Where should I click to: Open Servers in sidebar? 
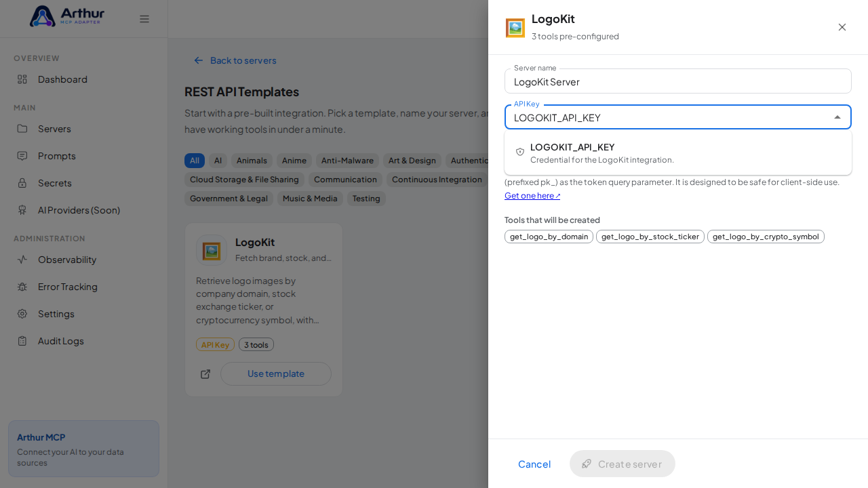tap(83, 129)
